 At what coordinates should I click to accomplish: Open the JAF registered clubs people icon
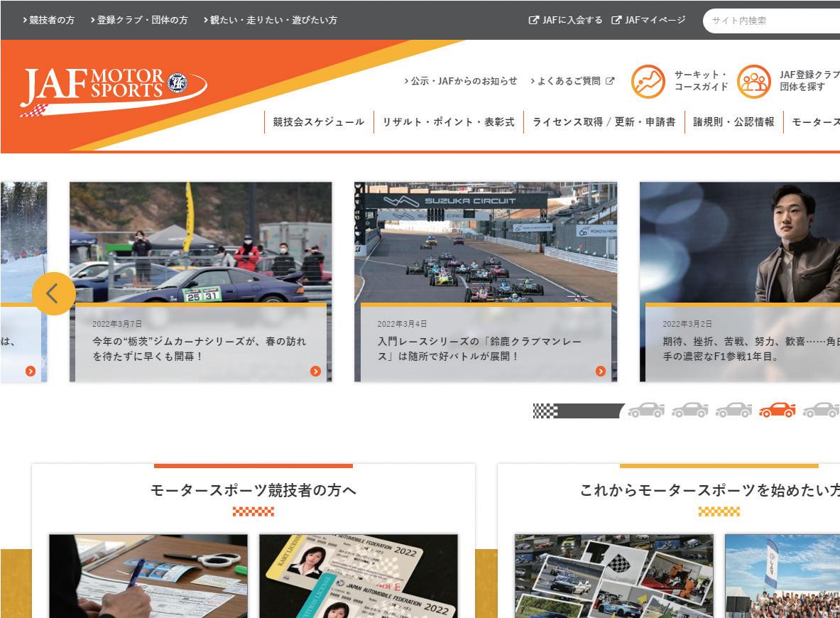tap(754, 82)
